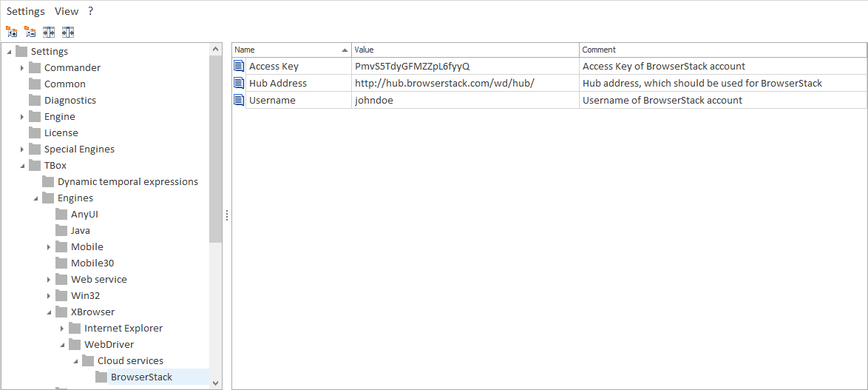
Task: Click the expand all tree nodes icon
Action: click(11, 32)
